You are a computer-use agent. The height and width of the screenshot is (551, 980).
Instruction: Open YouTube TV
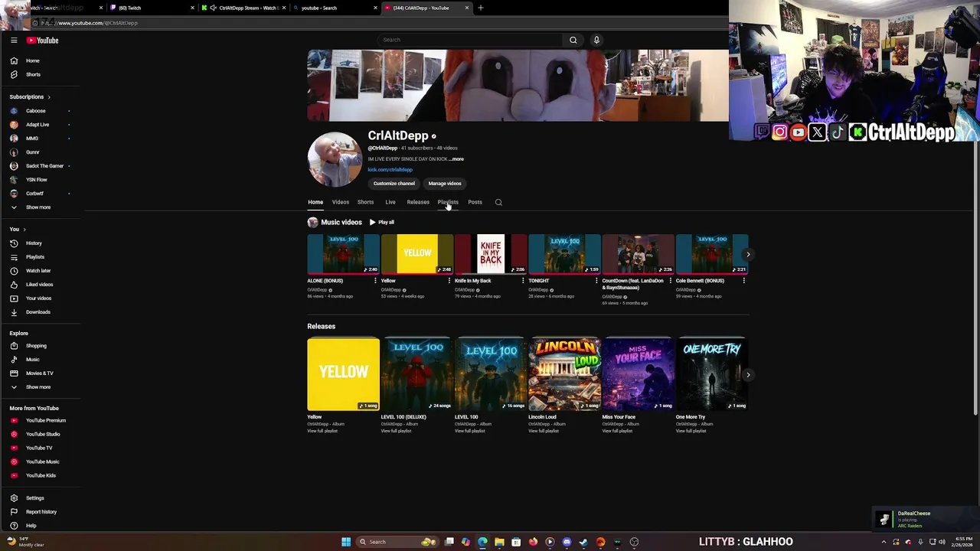tap(38, 448)
